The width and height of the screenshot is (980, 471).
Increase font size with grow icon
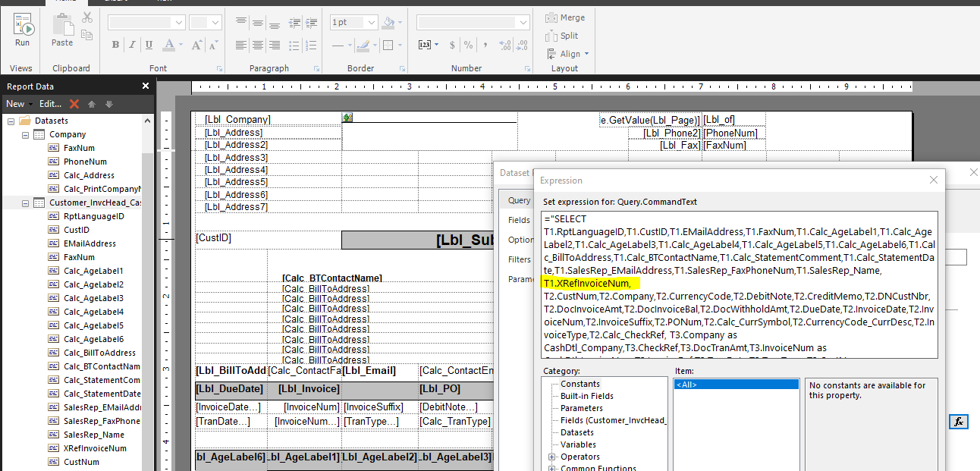[196, 45]
